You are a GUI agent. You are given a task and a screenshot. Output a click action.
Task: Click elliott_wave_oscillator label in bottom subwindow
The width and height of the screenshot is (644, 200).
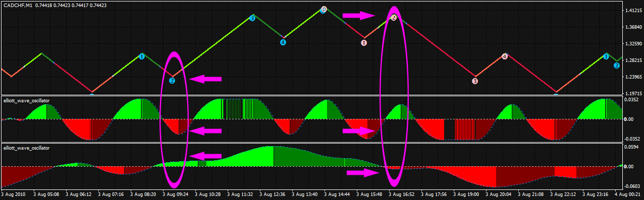click(x=27, y=148)
